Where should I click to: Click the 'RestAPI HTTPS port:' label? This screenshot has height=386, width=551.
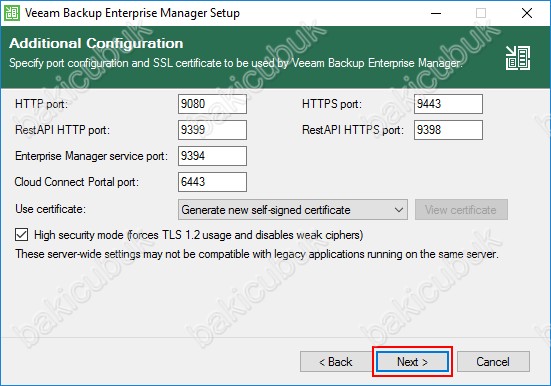point(353,130)
